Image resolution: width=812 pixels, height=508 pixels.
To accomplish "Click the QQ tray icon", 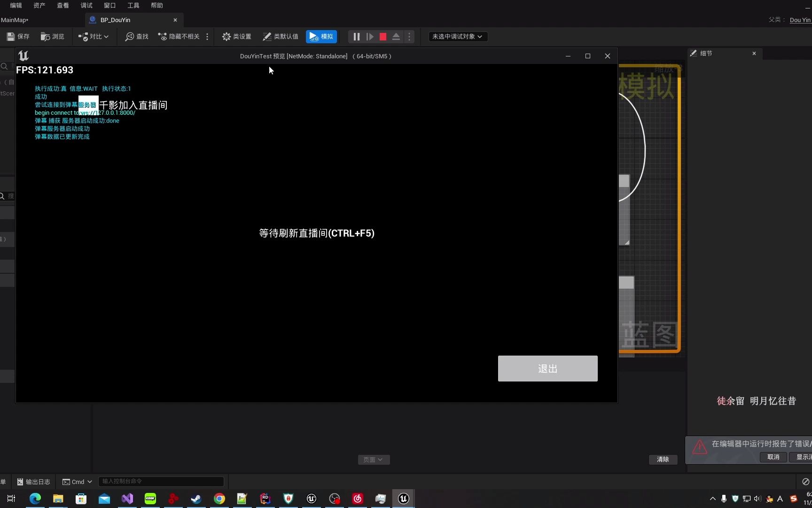I will [x=769, y=499].
